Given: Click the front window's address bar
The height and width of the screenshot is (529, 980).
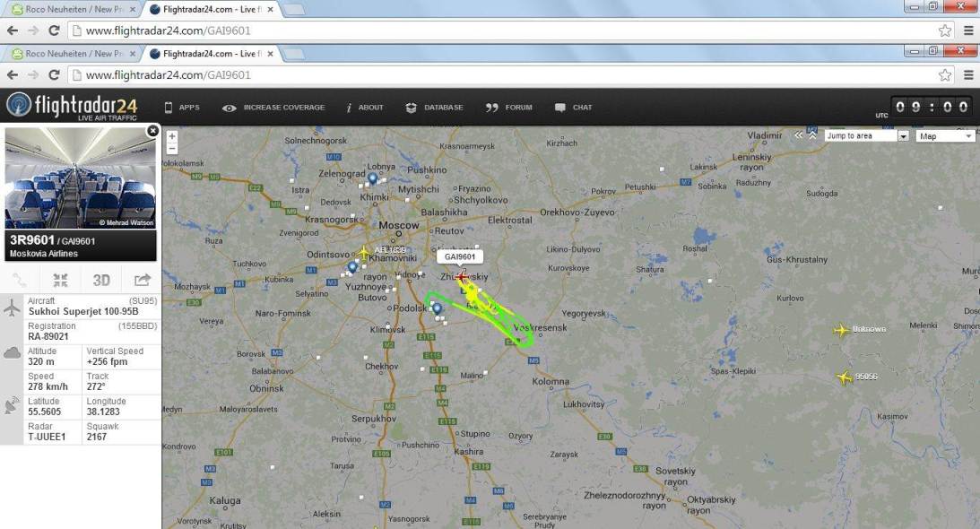Looking at the screenshot, I should 511,75.
